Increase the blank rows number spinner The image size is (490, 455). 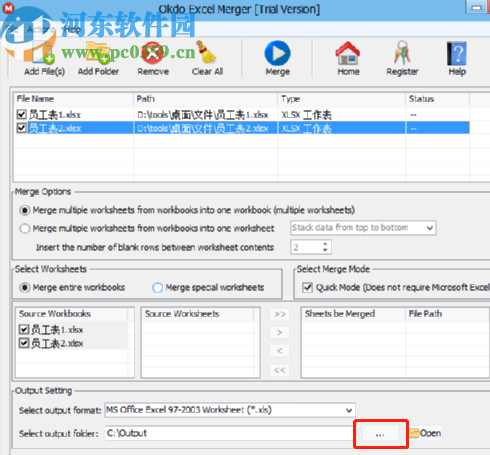(325, 244)
